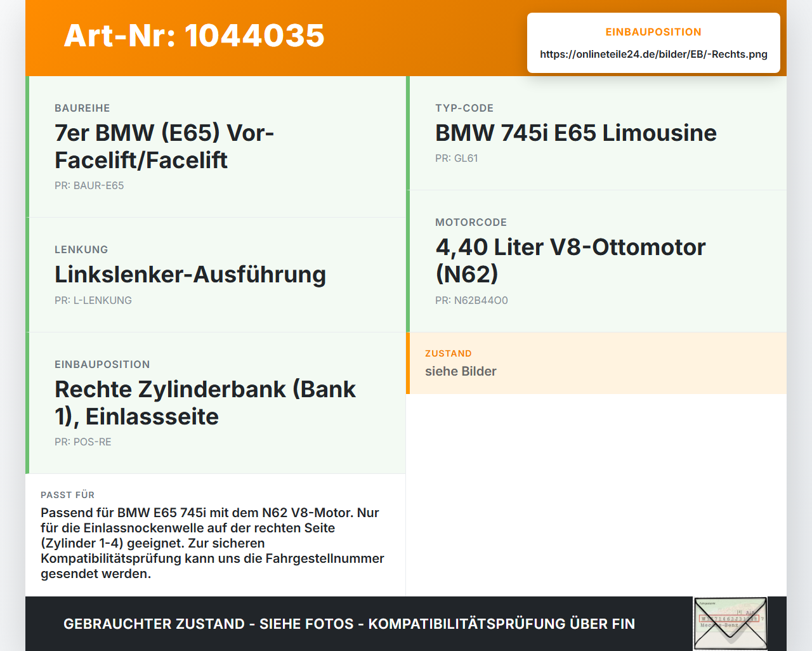The height and width of the screenshot is (651, 812).
Task: Click 'BMW 745i E65 Limousine' value
Action: tap(576, 133)
